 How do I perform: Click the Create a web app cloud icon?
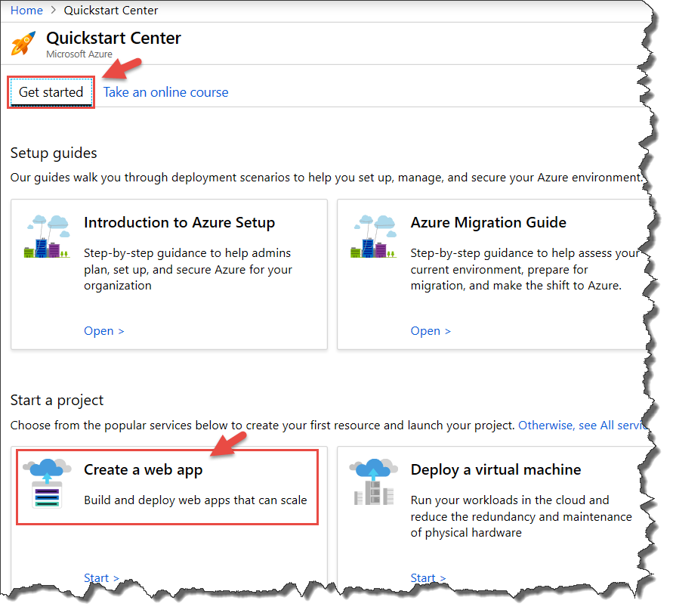(48, 483)
